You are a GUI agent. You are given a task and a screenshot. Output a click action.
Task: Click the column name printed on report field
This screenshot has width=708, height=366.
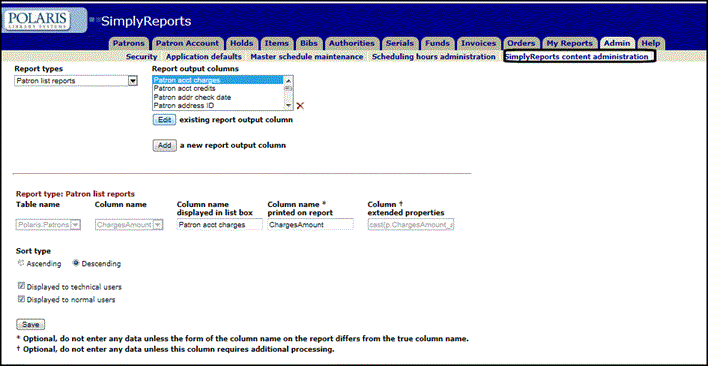pyautogui.click(x=310, y=224)
